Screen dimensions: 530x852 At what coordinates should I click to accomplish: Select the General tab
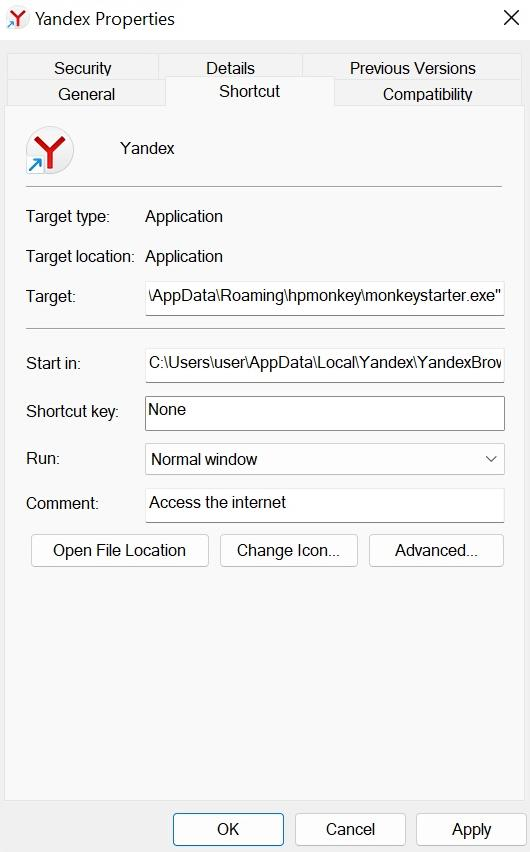point(86,94)
